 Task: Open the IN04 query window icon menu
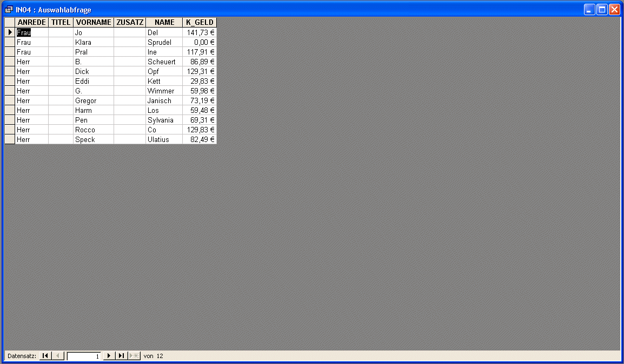coord(9,10)
